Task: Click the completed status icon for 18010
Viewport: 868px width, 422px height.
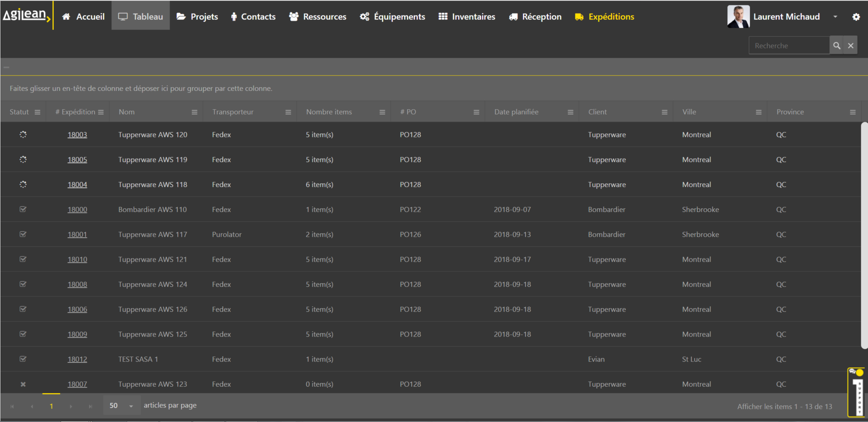Action: [23, 259]
